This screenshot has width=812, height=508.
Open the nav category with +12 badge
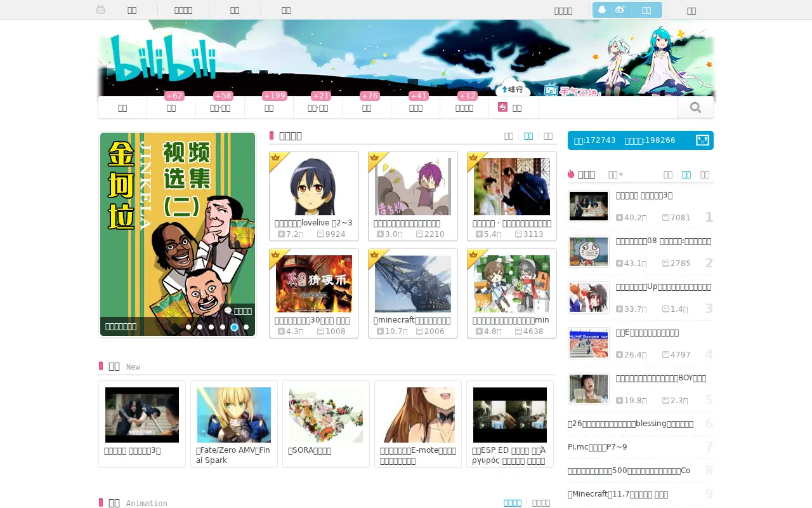click(464, 107)
